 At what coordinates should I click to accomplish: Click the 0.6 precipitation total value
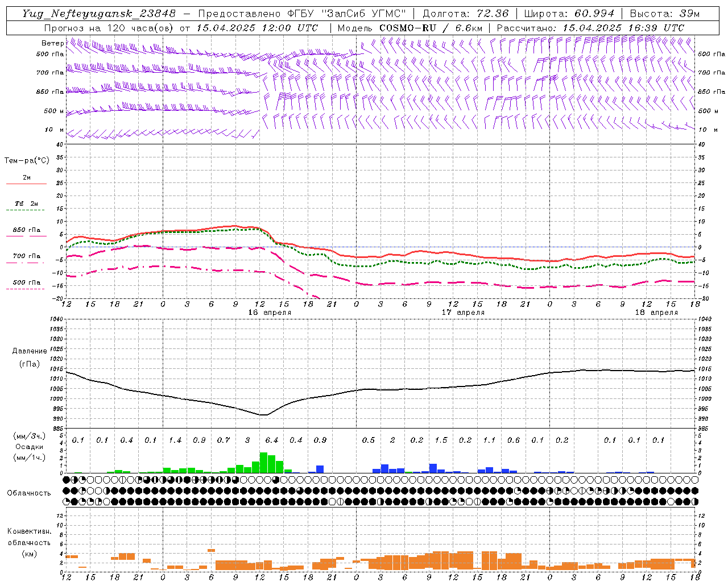pyautogui.click(x=514, y=440)
